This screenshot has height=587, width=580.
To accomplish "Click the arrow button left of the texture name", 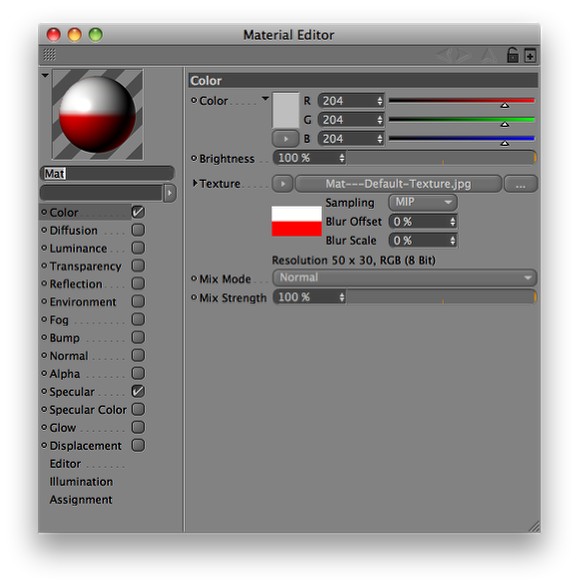I will [283, 184].
